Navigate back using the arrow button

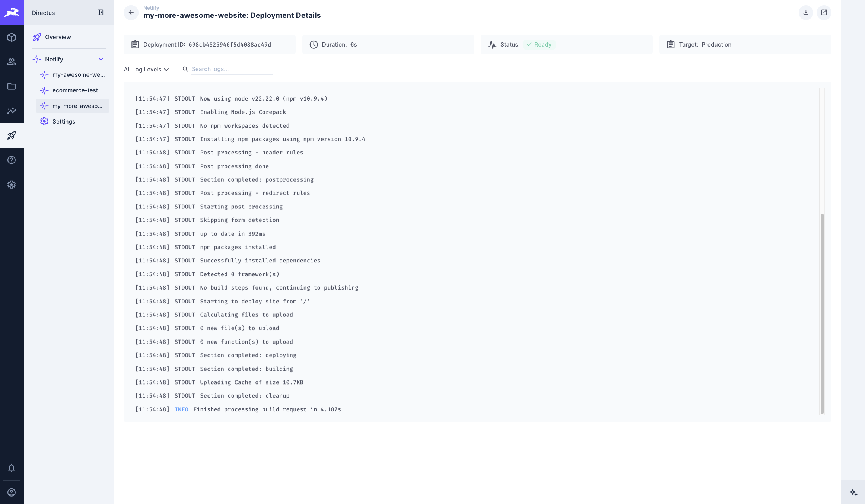[131, 12]
